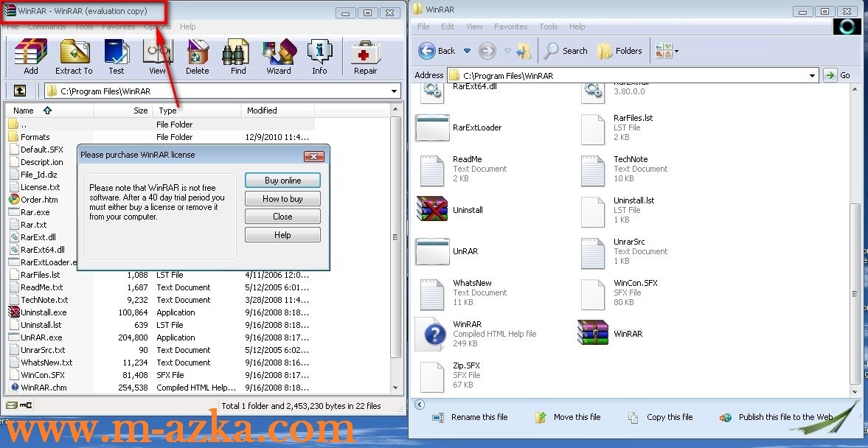This screenshot has width=868, height=448.
Task: Click the Forward arrow in Explorer window
Action: click(x=487, y=51)
